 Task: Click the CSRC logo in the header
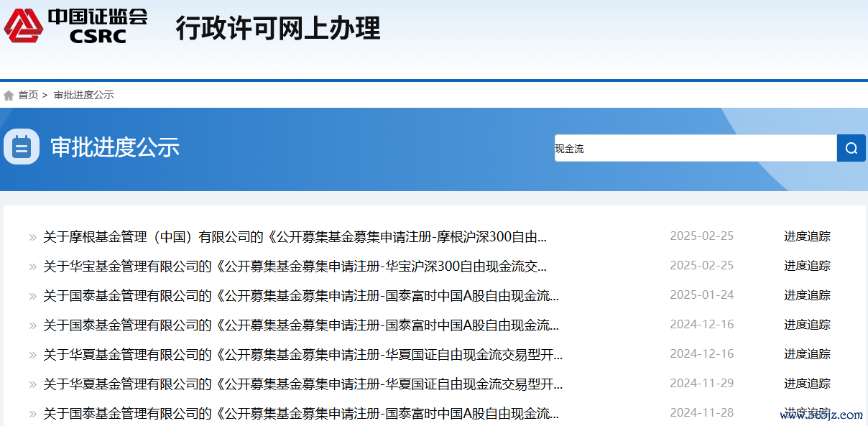tap(75, 26)
